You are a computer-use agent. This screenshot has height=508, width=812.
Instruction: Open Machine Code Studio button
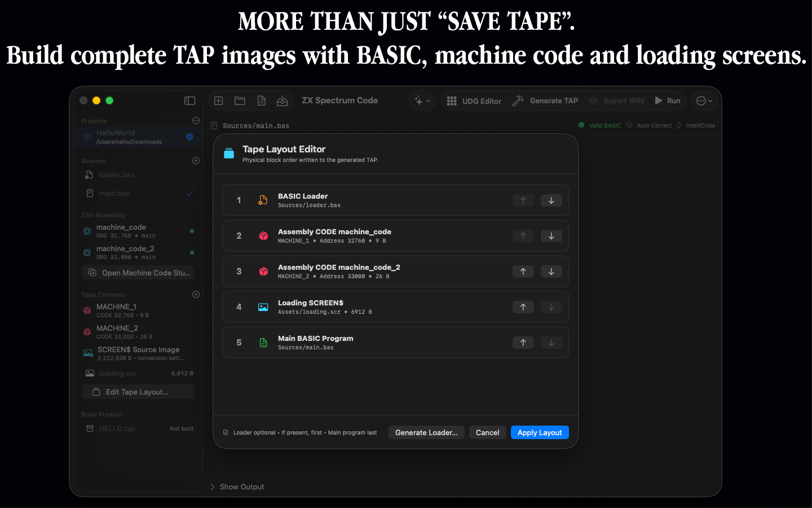(138, 273)
